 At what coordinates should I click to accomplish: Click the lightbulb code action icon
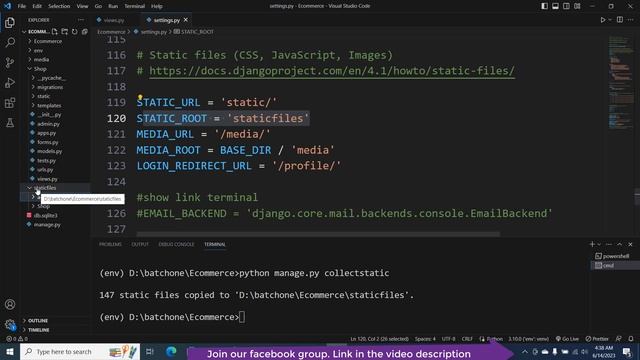pos(140,97)
